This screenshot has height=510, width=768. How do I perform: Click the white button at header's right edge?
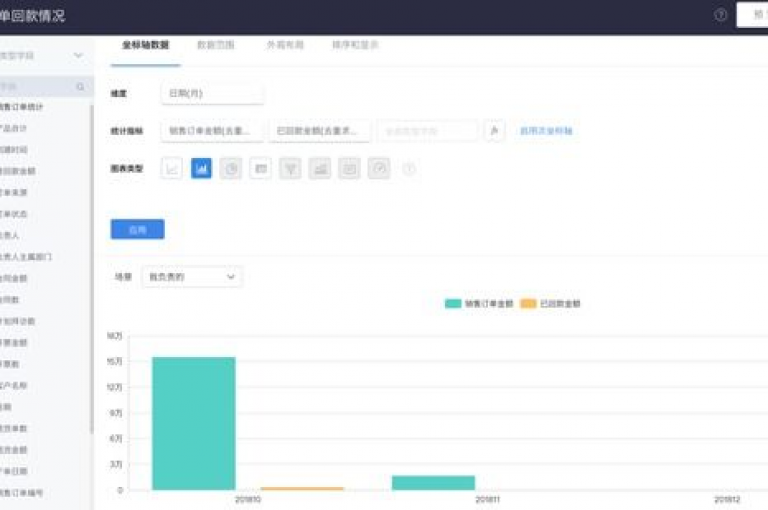click(x=752, y=15)
